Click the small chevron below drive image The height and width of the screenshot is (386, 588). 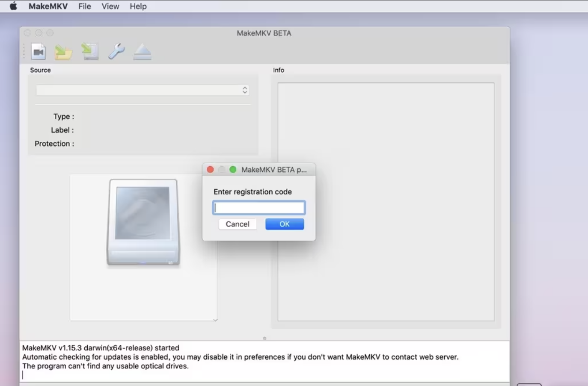click(x=215, y=320)
